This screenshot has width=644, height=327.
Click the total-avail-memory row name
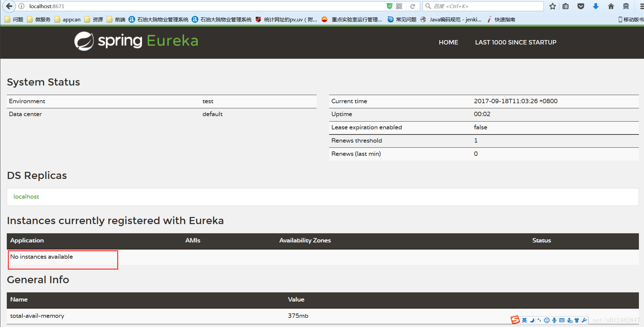click(x=37, y=316)
